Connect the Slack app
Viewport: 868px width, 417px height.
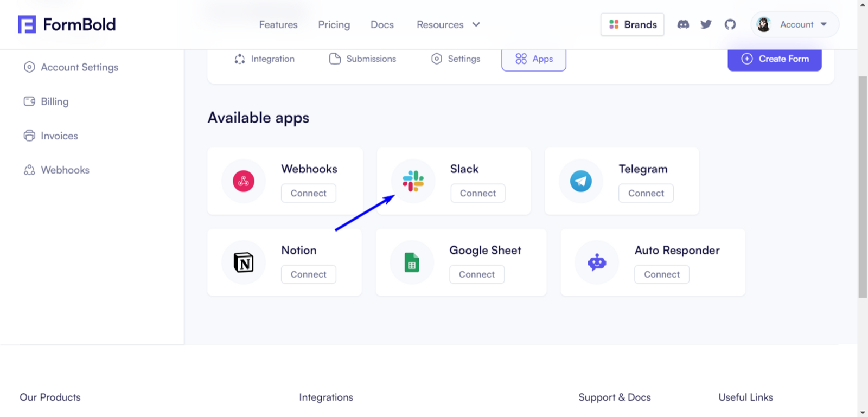478,193
